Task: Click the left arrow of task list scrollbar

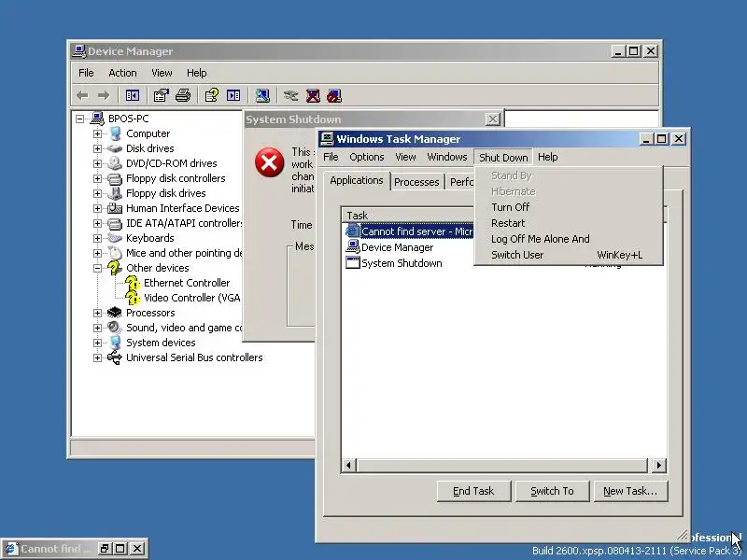Action: point(348,465)
